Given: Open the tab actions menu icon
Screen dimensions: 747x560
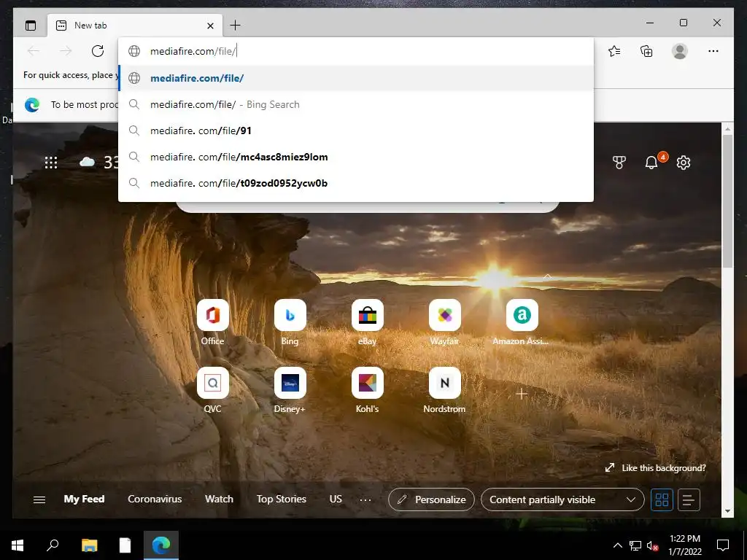Looking at the screenshot, I should [31, 26].
